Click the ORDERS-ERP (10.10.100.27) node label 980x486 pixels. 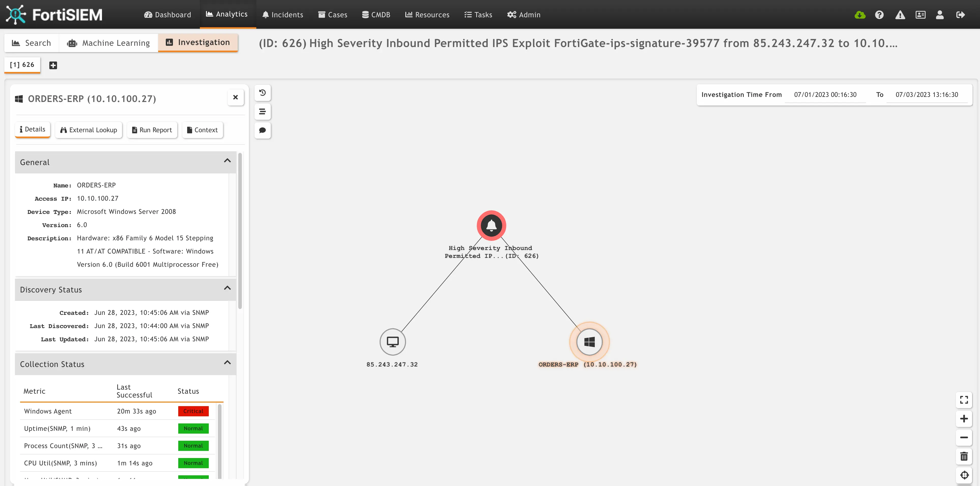pos(588,365)
